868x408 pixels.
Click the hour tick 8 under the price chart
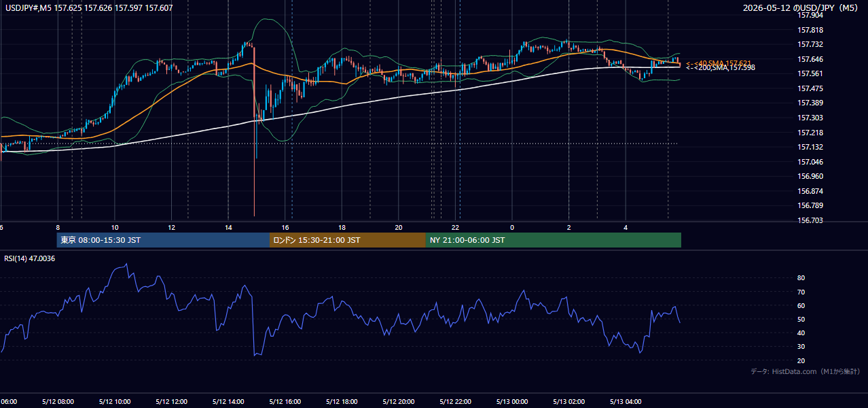point(58,228)
